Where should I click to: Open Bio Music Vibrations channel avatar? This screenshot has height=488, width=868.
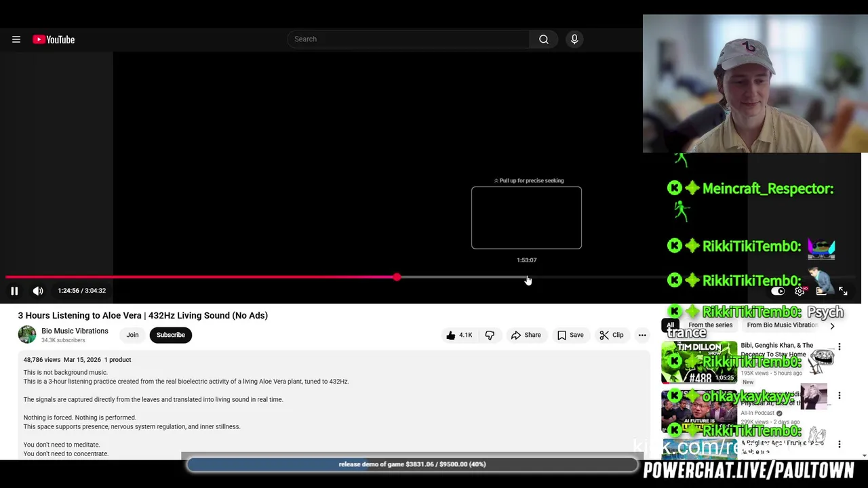coord(27,334)
